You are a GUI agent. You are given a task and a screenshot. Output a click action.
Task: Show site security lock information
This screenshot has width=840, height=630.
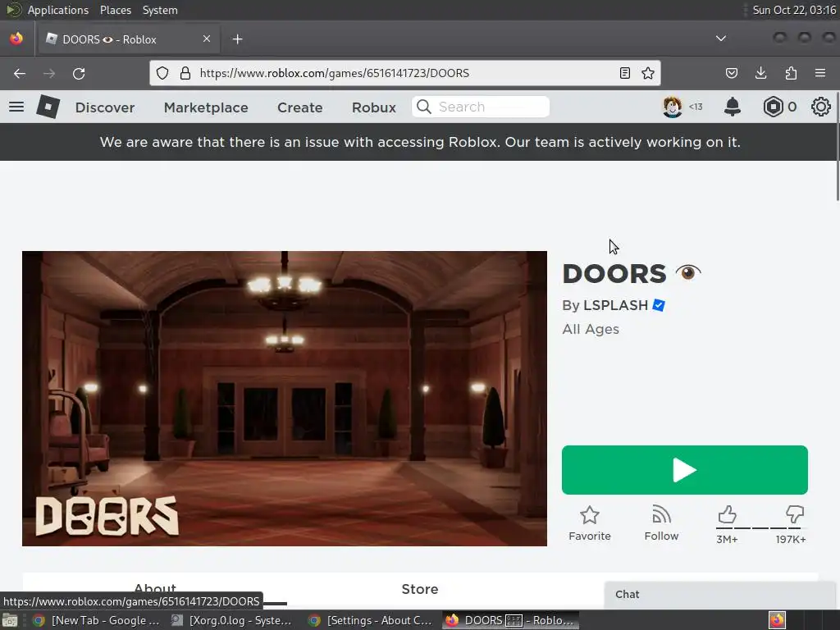(x=185, y=73)
